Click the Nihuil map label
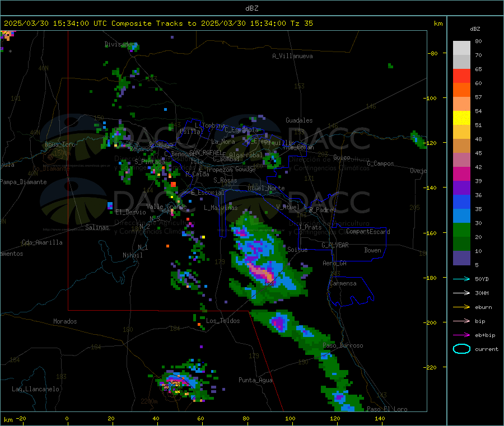This screenshot has height=426, width=504. pos(133,255)
